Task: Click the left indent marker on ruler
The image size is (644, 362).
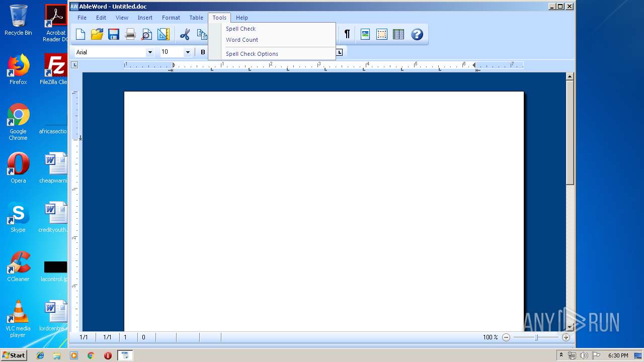Action: [173, 66]
